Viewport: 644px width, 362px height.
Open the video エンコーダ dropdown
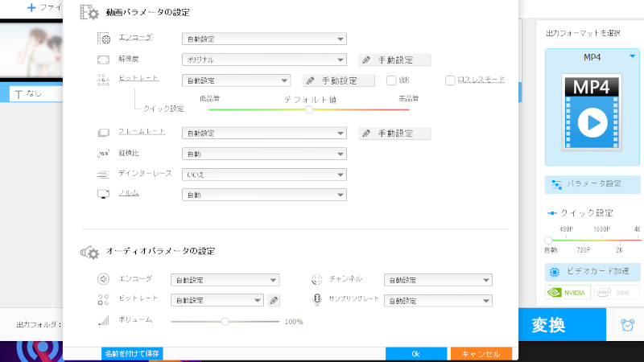pos(264,39)
